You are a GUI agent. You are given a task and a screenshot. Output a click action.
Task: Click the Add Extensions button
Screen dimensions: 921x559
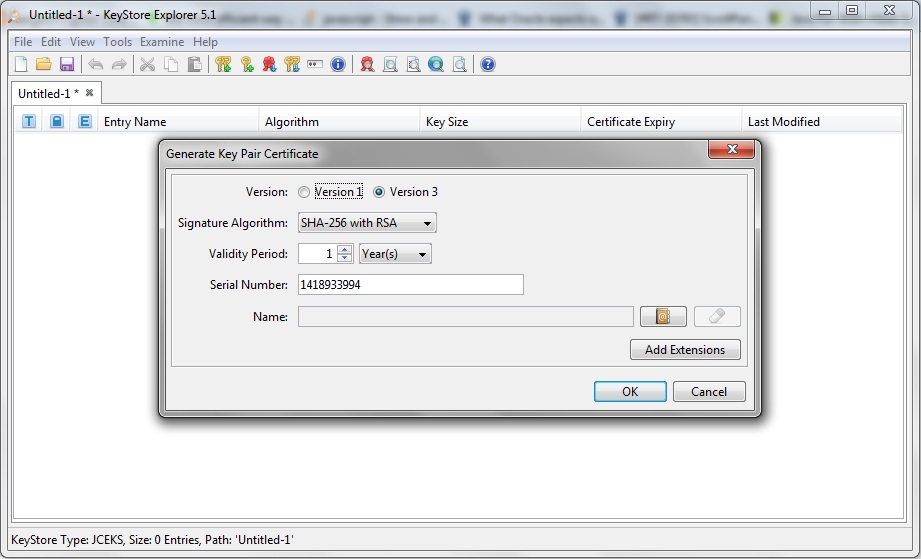click(685, 349)
